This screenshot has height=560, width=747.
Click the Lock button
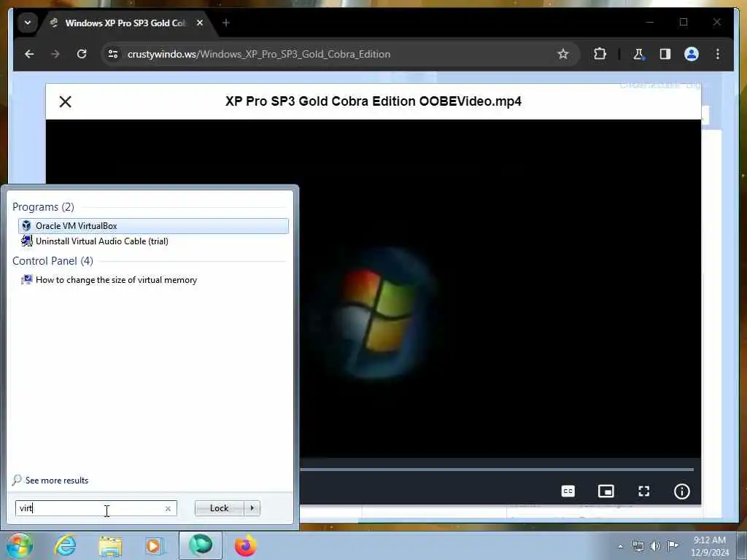219,508
